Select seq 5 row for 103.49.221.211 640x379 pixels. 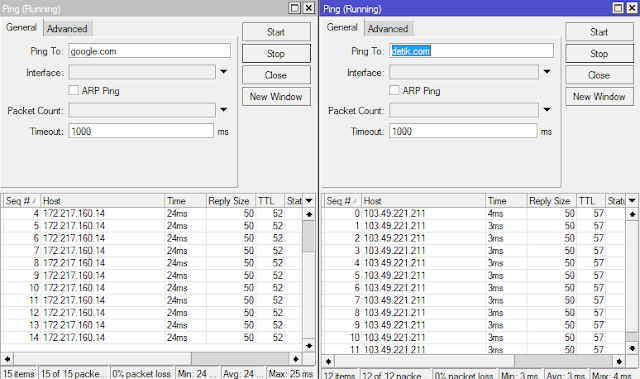coord(474,275)
